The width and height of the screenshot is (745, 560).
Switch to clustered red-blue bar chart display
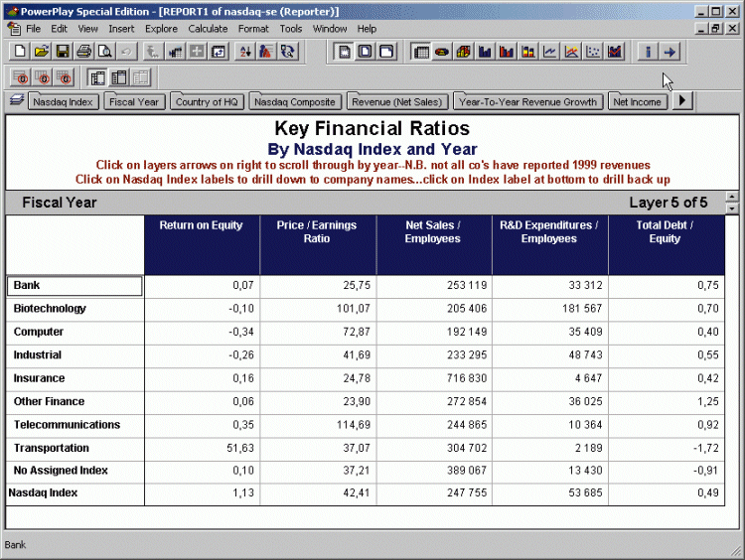[x=507, y=52]
